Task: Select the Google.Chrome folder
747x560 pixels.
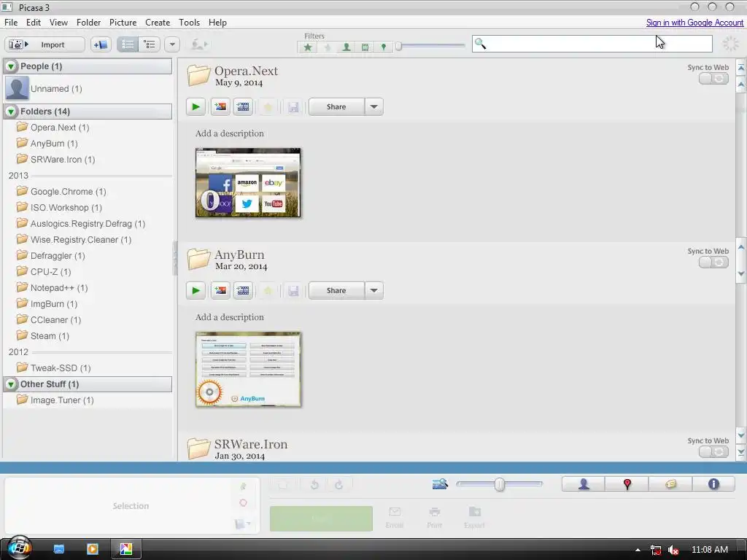Action: tap(68, 192)
